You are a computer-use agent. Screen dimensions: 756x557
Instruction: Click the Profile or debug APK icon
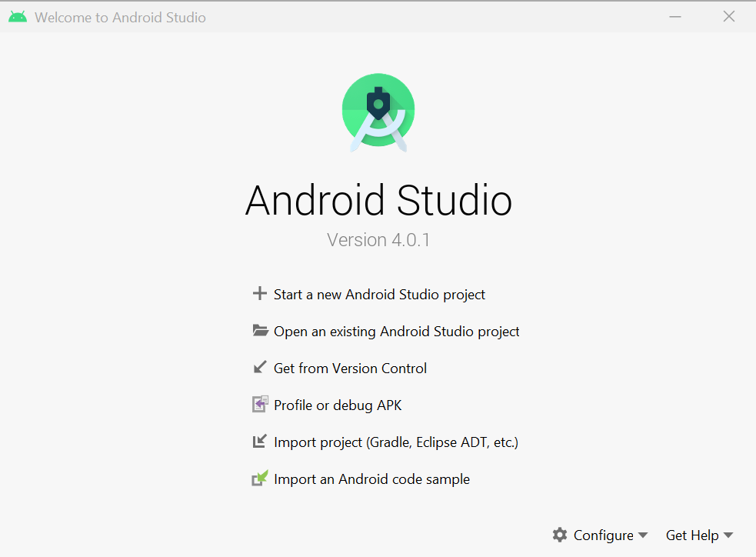tap(260, 405)
